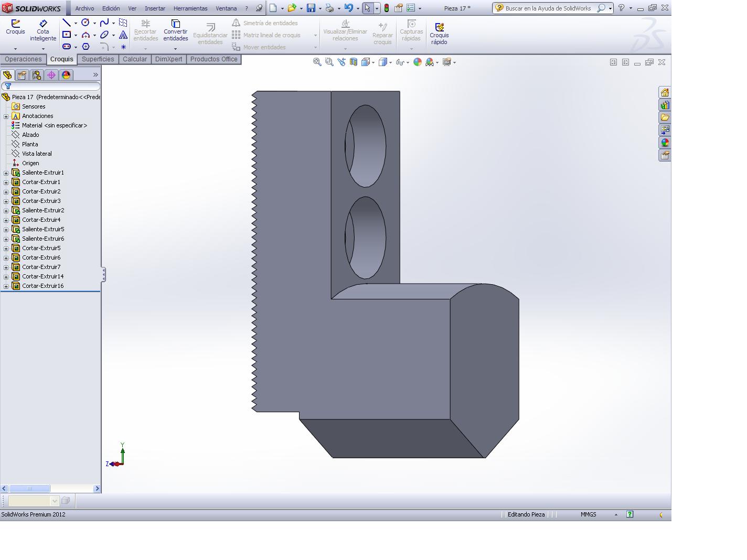
Task: Select the Line sketch tool
Action: [x=67, y=23]
